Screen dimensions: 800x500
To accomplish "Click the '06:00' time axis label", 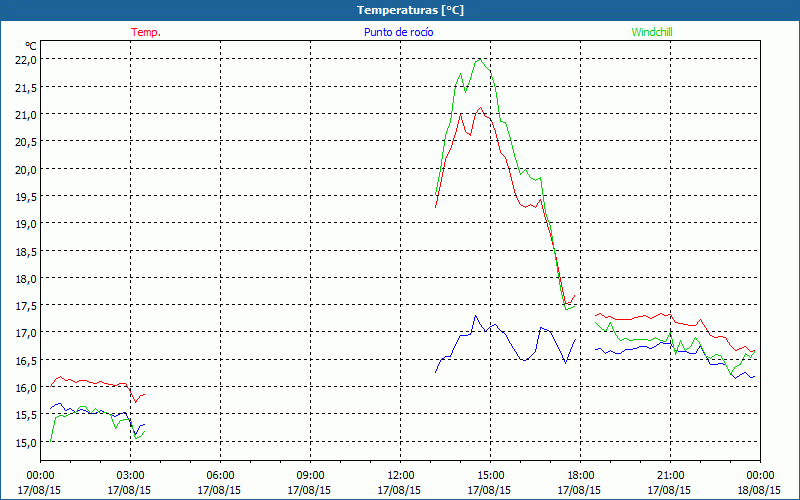I will 220,476.
